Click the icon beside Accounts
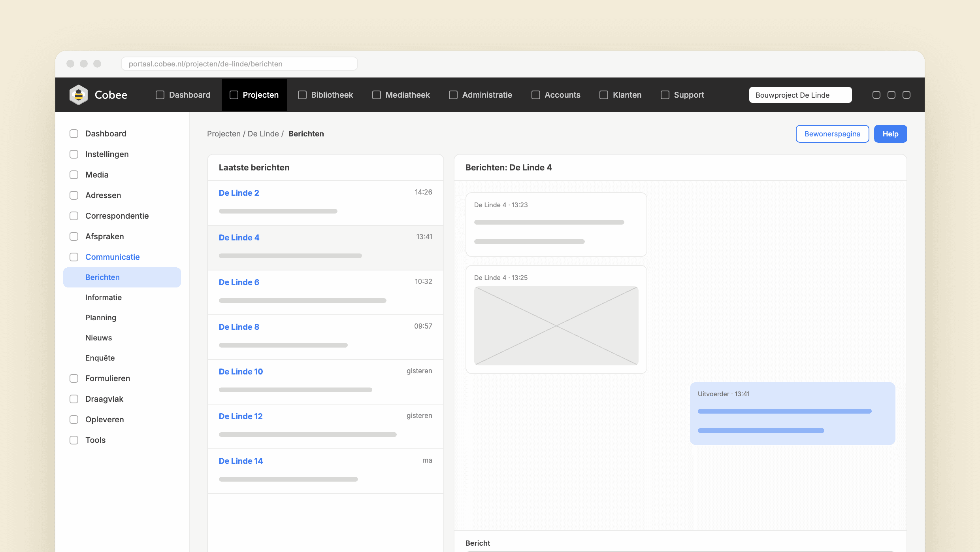 tap(536, 95)
